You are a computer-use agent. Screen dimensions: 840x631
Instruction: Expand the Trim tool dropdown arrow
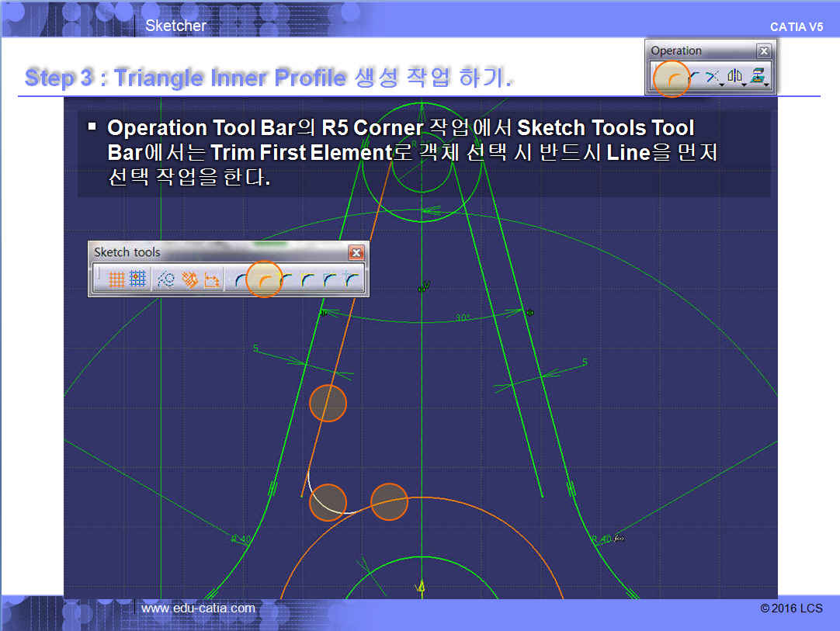(723, 85)
